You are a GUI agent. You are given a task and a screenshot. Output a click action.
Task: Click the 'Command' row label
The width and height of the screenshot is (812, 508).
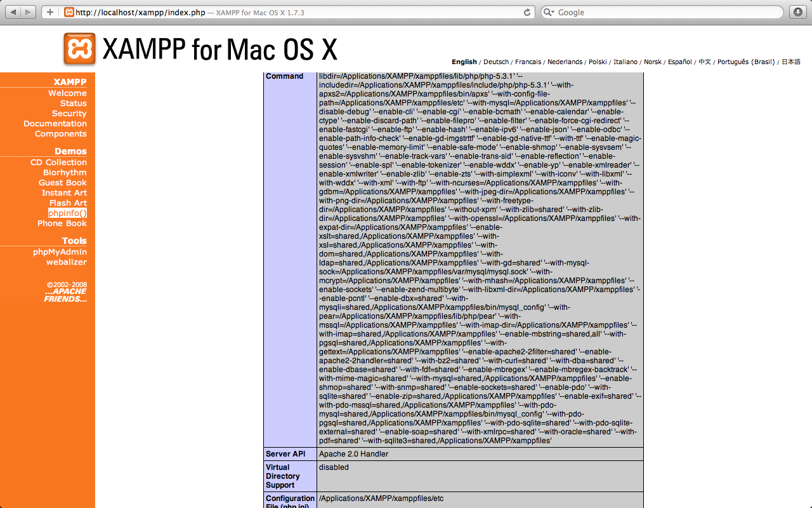(284, 76)
